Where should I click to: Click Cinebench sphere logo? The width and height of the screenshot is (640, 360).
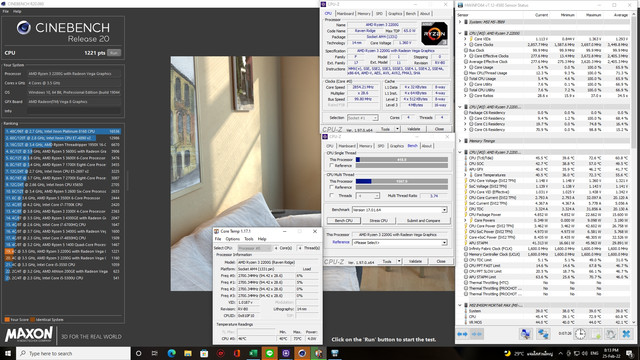(24, 27)
